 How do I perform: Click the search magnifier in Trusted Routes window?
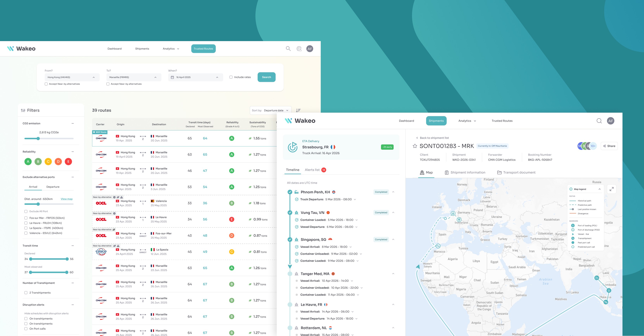point(288,48)
